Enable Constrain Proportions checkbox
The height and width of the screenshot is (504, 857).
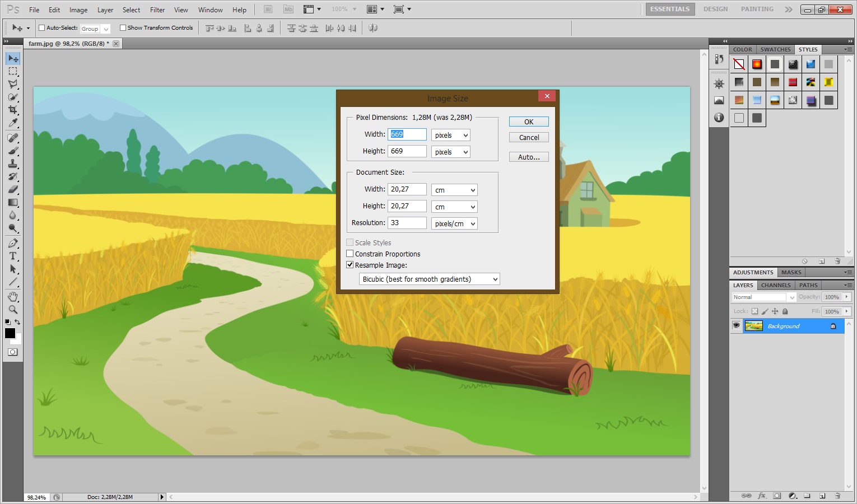[x=350, y=254]
